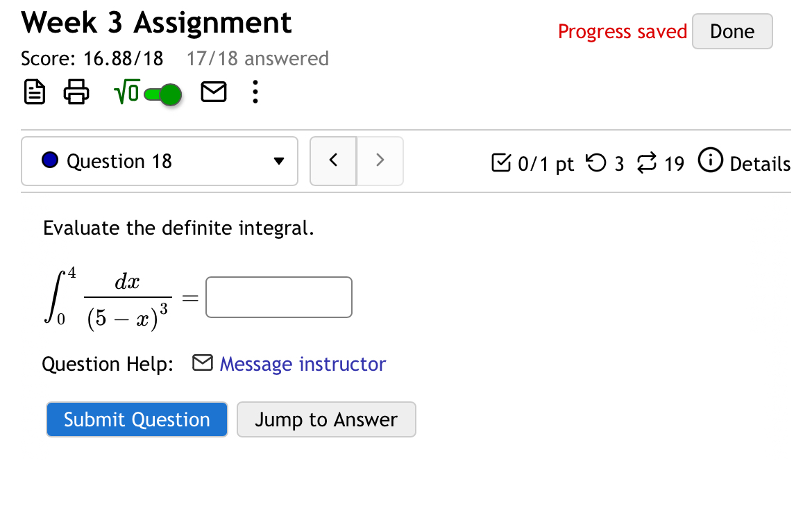Click the envelope icon beside Message instructor
This screenshot has width=812, height=509.
tap(201, 362)
